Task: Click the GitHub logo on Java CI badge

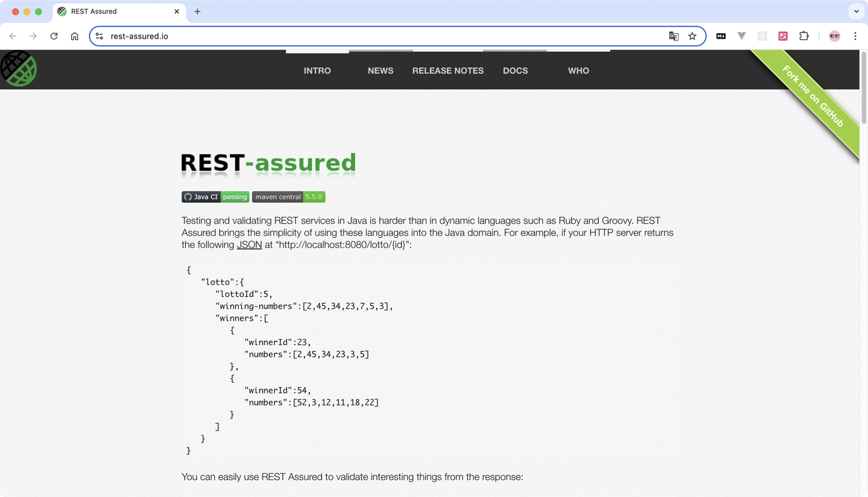Action: tap(187, 197)
